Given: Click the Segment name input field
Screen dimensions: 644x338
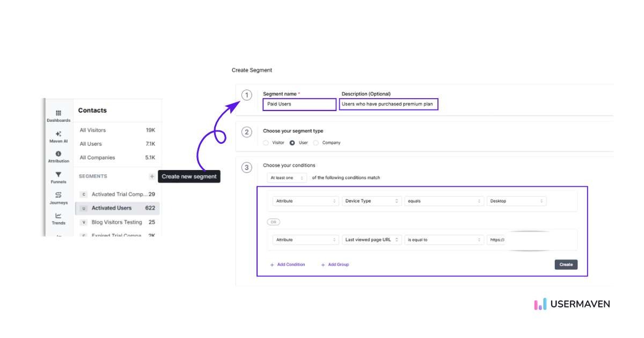Looking at the screenshot, I should [x=299, y=104].
